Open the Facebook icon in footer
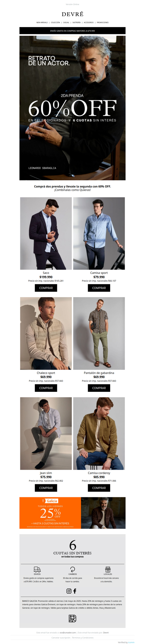This screenshot has height=644, width=145. coord(75,591)
